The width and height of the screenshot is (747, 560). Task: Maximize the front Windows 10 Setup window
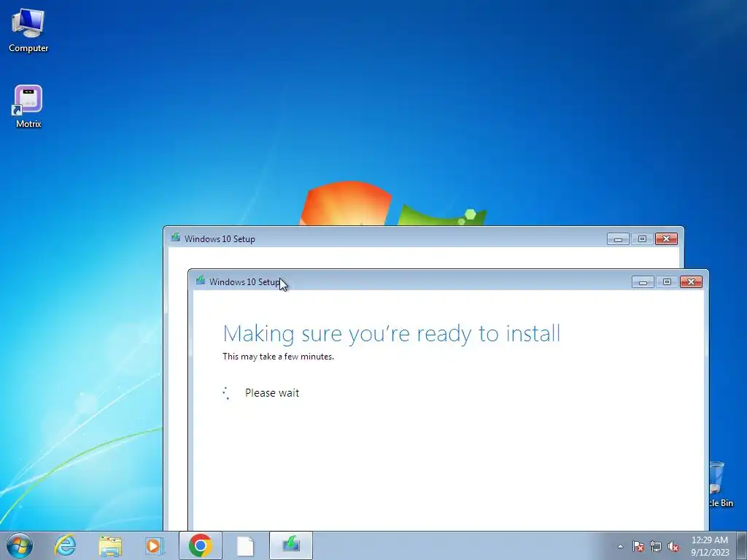(x=667, y=282)
